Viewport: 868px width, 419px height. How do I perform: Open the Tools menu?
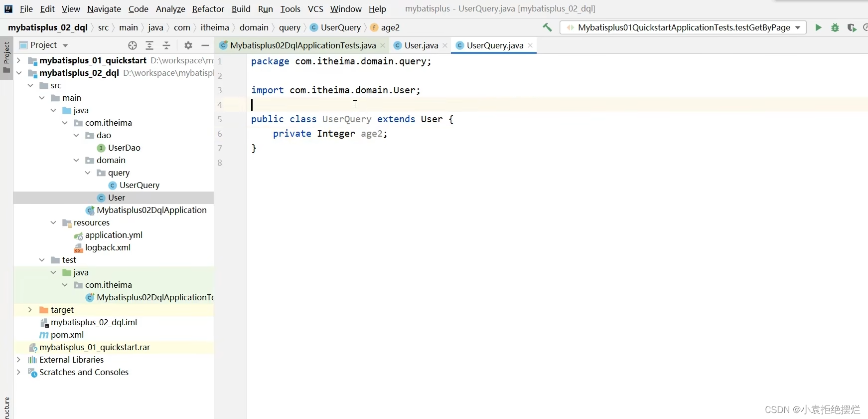click(290, 9)
